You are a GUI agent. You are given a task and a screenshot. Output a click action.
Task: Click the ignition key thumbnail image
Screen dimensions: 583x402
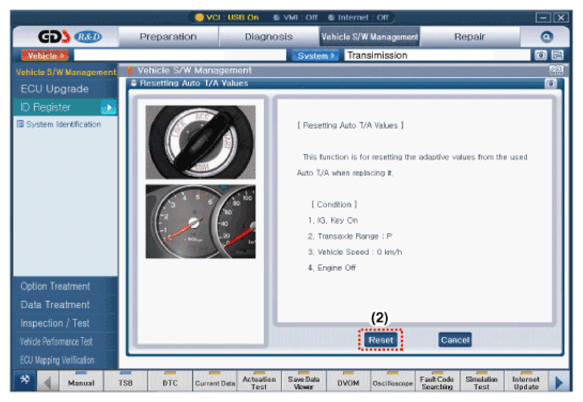(x=200, y=142)
